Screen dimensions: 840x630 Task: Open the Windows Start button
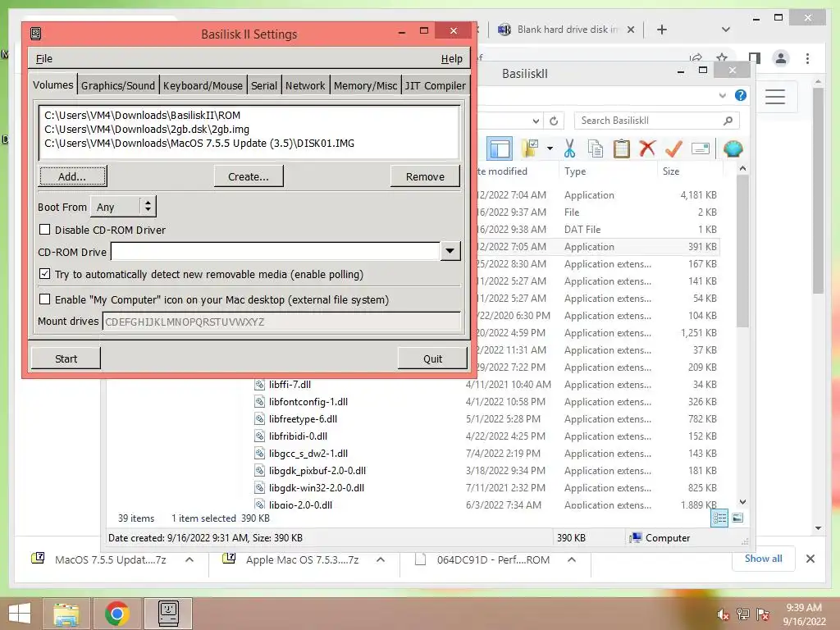coord(20,614)
